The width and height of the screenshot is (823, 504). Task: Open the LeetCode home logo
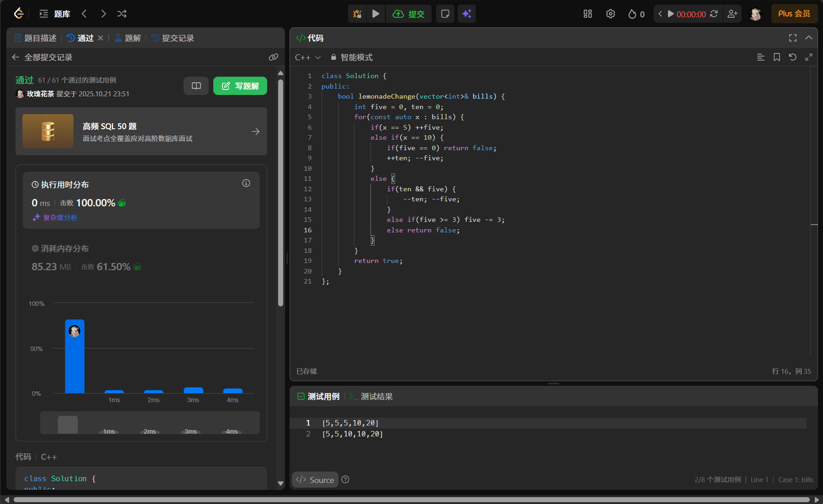click(18, 14)
